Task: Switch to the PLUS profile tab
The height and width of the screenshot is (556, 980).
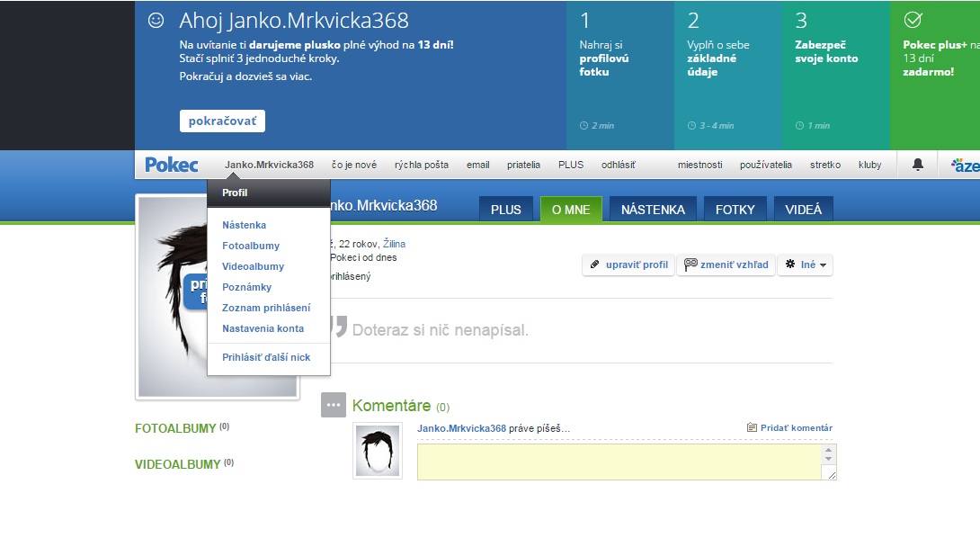Action: pyautogui.click(x=505, y=210)
